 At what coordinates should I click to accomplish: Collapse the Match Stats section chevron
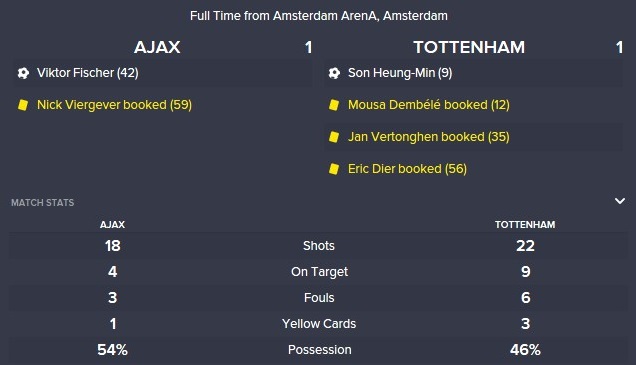619,201
